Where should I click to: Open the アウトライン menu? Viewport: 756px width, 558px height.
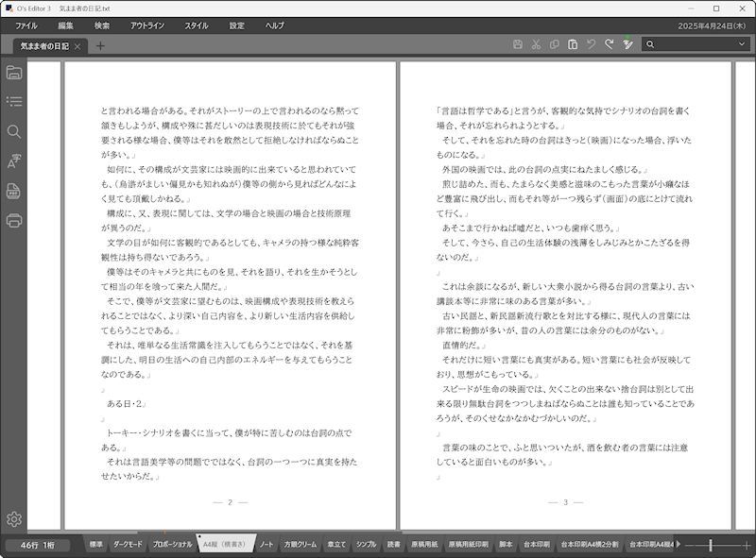click(147, 26)
